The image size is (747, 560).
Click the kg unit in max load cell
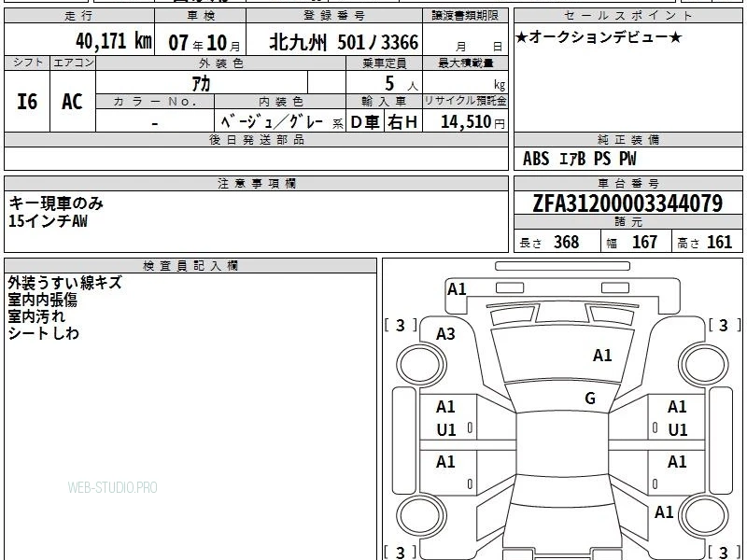click(500, 85)
